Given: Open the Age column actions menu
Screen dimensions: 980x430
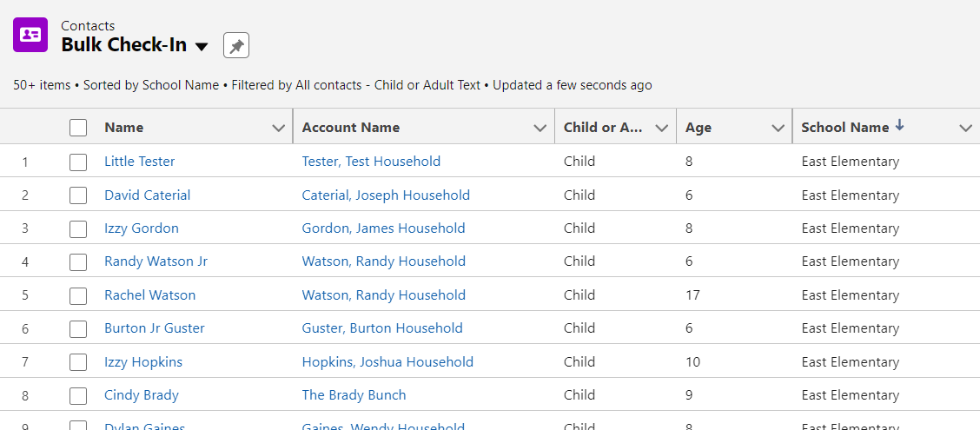Looking at the screenshot, I should pyautogui.click(x=778, y=128).
